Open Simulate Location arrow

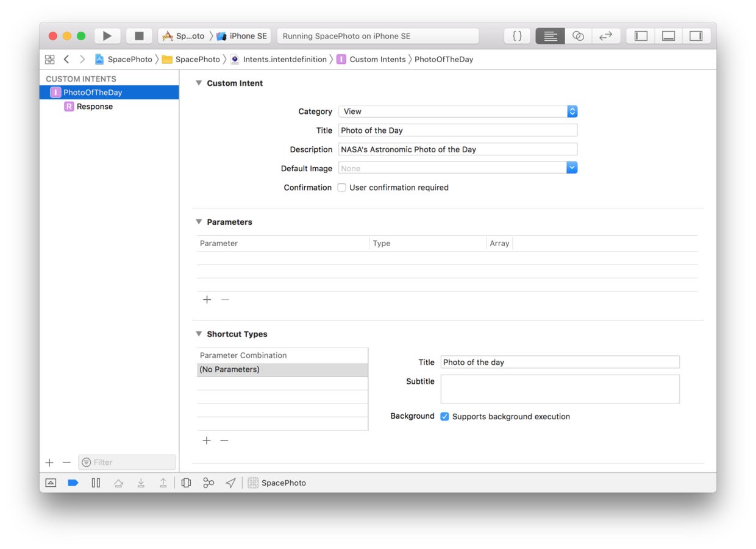click(230, 483)
